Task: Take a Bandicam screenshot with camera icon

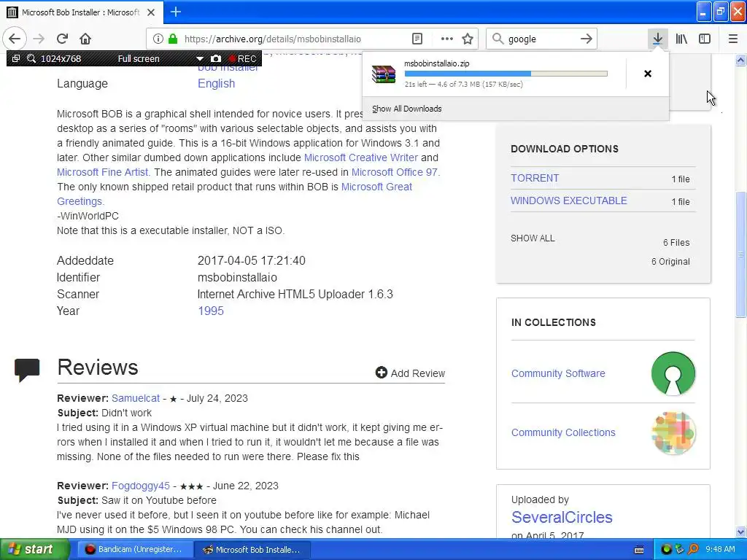Action: pyautogui.click(x=216, y=58)
